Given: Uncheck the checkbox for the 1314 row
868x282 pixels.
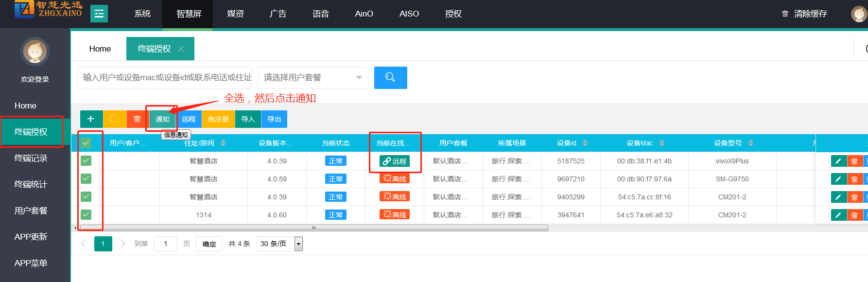Looking at the screenshot, I should [86, 214].
